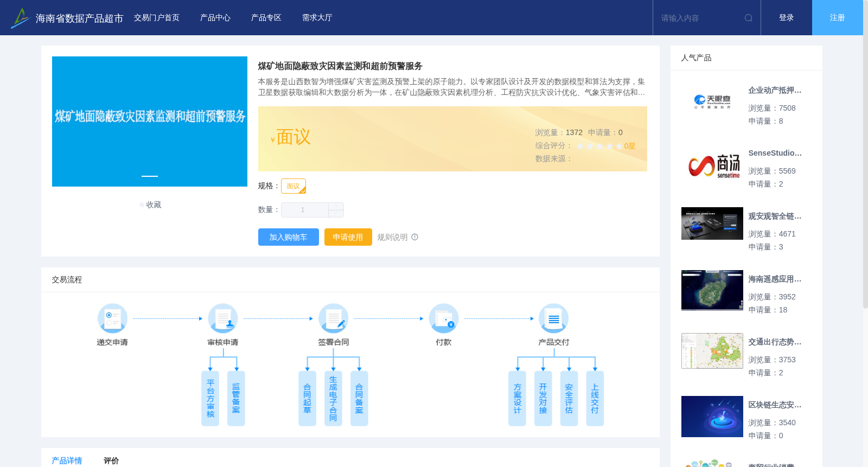The image size is (868, 467).
Task: Click the Hainan data supermarket logo
Action: pyautogui.click(x=21, y=18)
